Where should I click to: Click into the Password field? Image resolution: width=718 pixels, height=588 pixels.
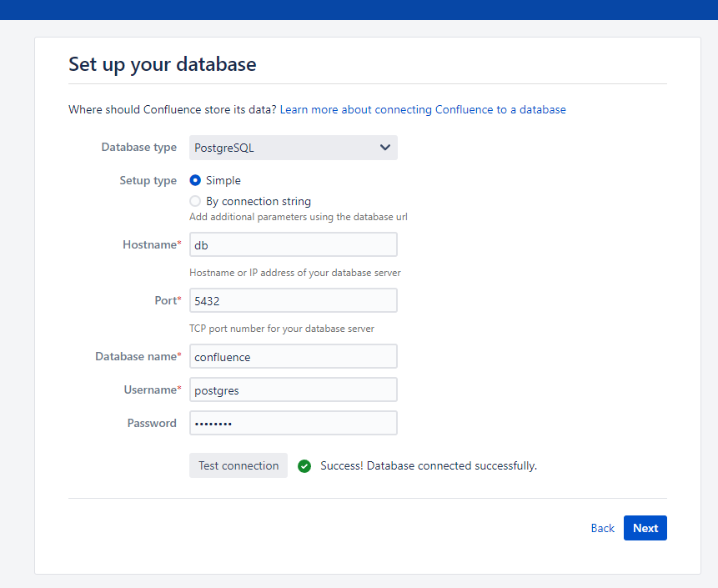293,423
